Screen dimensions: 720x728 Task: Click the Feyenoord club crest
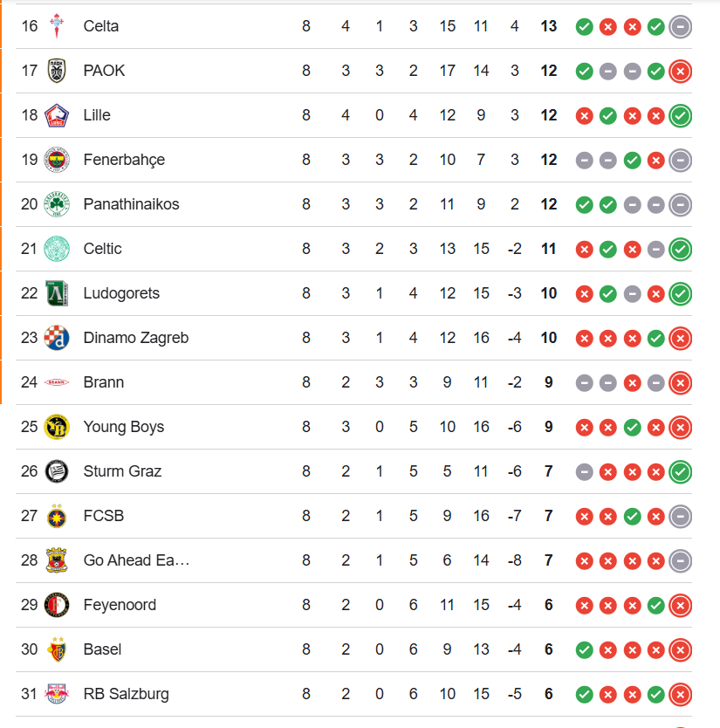[57, 605]
